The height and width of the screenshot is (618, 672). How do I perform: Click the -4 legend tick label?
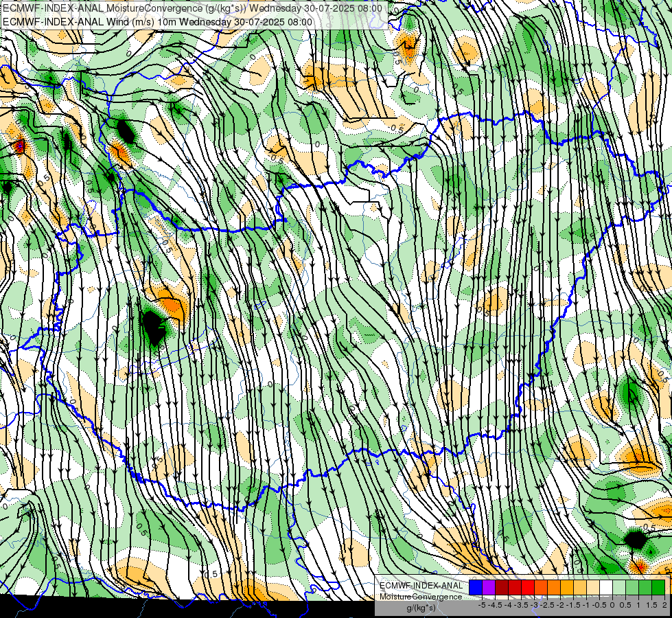click(508, 605)
